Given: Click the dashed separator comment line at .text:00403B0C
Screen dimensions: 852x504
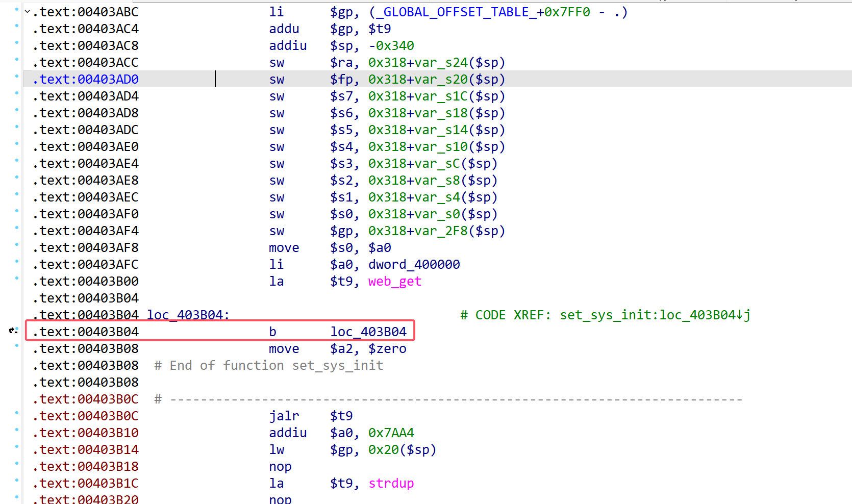Looking at the screenshot, I should coord(448,399).
